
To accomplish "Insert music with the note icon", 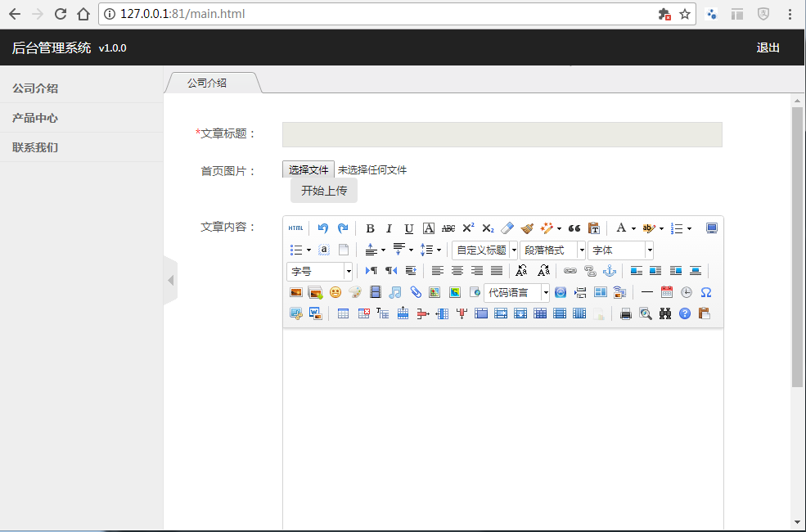I will click(394, 292).
